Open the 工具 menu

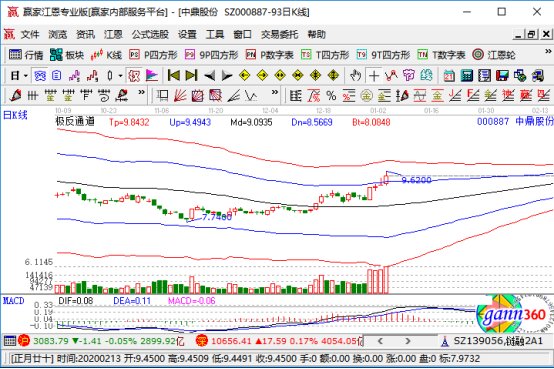click(215, 35)
